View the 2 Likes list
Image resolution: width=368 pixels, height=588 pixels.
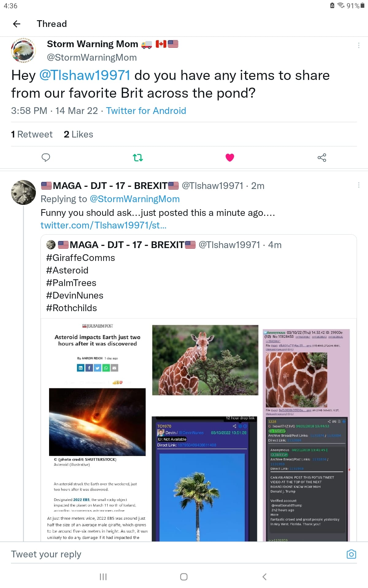coord(79,134)
